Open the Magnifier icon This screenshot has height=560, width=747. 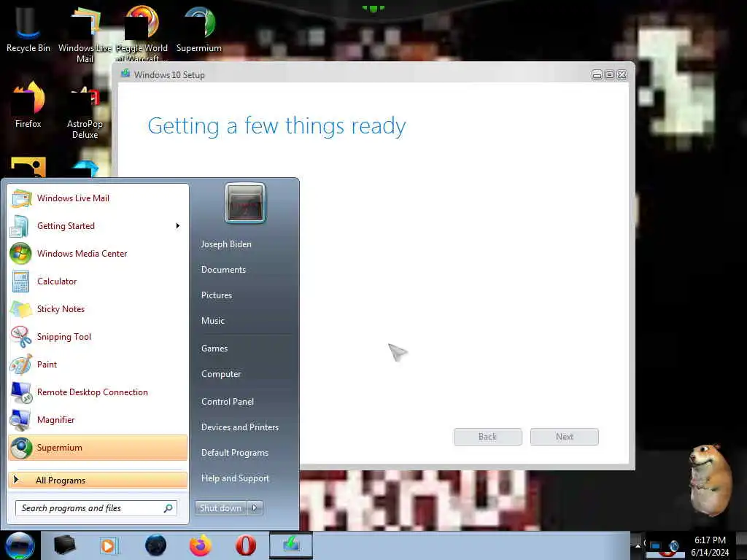20,419
